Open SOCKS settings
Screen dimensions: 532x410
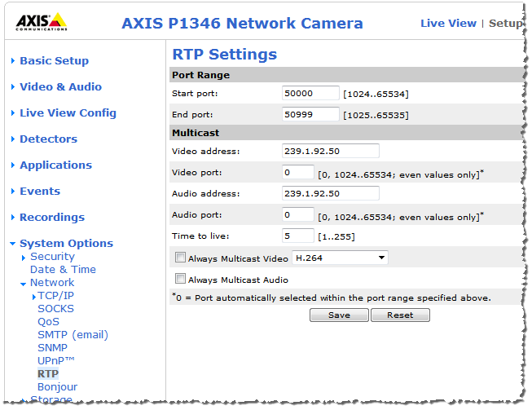click(x=55, y=309)
